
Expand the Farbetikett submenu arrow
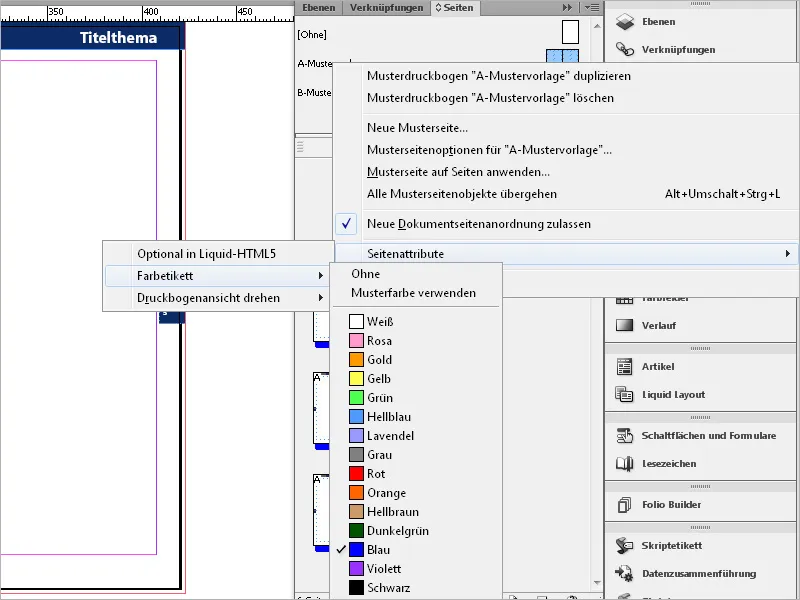point(320,276)
